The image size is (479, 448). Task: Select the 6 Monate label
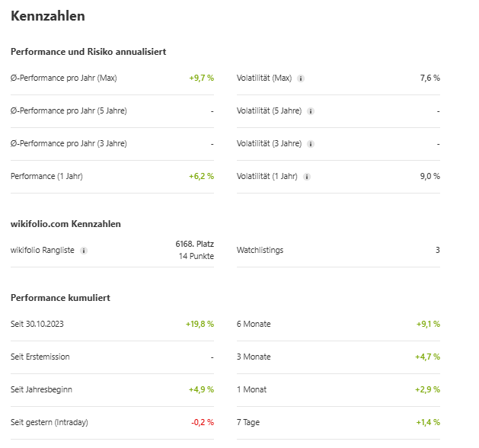[x=254, y=324]
